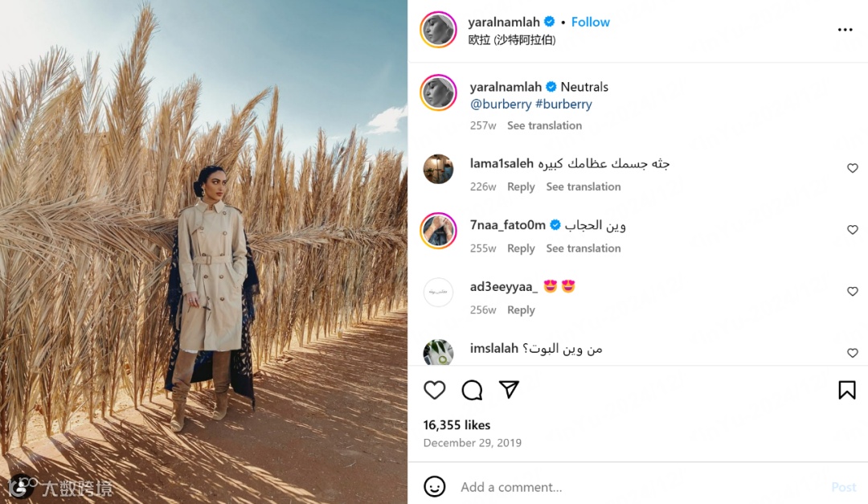Share post using paper plane icon
868x504 pixels.
click(509, 389)
